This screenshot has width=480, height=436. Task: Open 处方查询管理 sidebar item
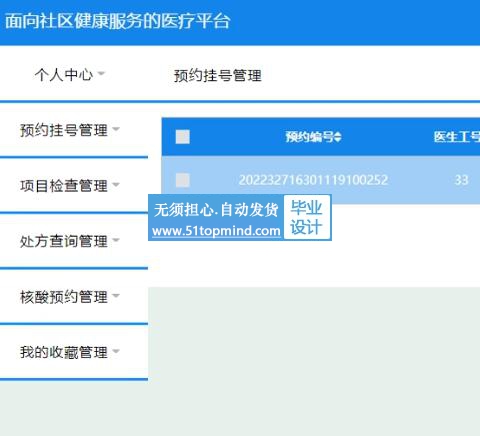click(x=64, y=241)
